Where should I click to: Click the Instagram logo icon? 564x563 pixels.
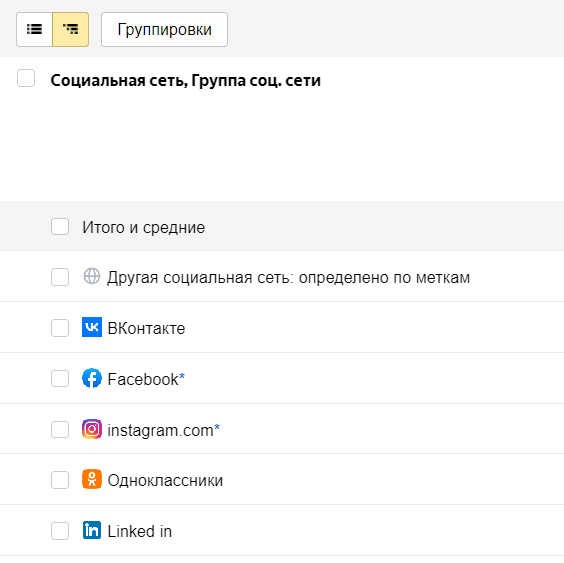[x=92, y=429]
